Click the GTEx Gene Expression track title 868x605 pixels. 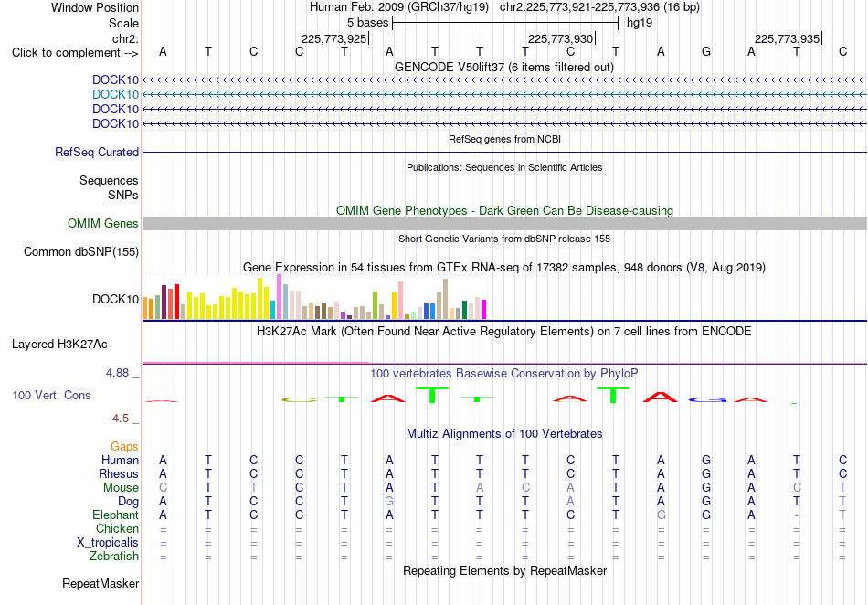pyautogui.click(x=504, y=268)
